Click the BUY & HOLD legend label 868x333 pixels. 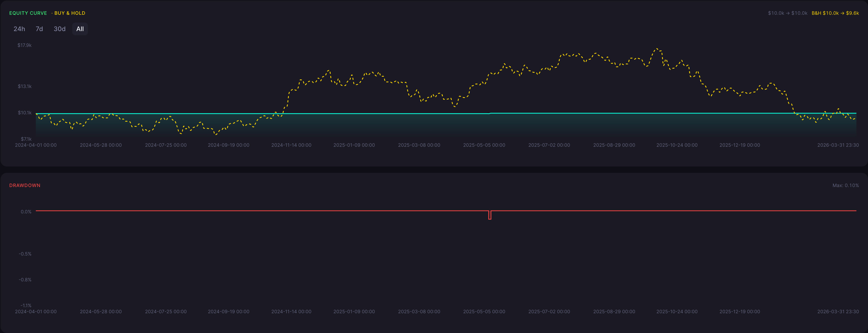[x=70, y=13]
